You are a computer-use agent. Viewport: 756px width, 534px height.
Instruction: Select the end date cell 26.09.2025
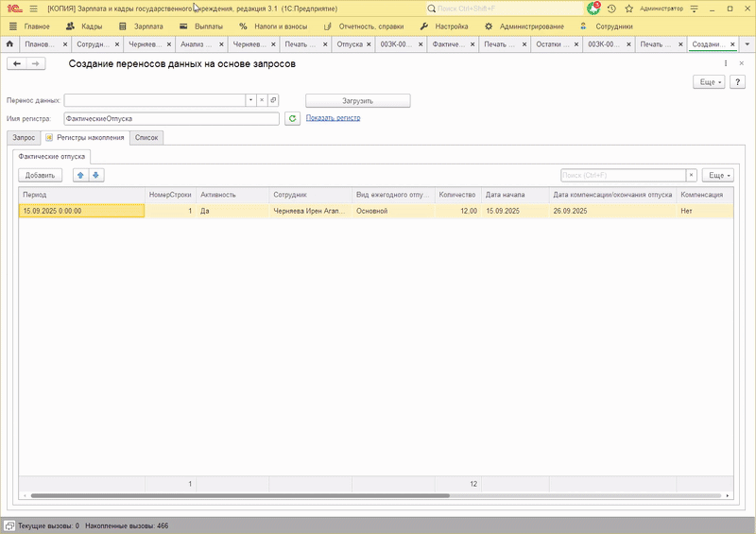point(612,211)
